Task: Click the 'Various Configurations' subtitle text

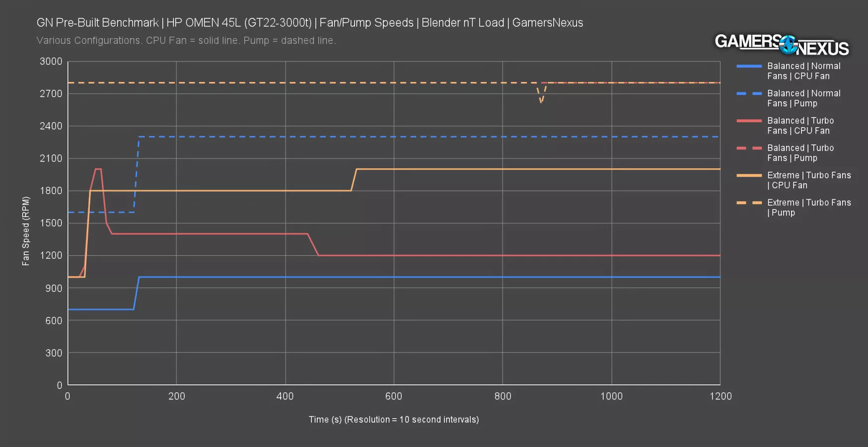Action: (186, 41)
